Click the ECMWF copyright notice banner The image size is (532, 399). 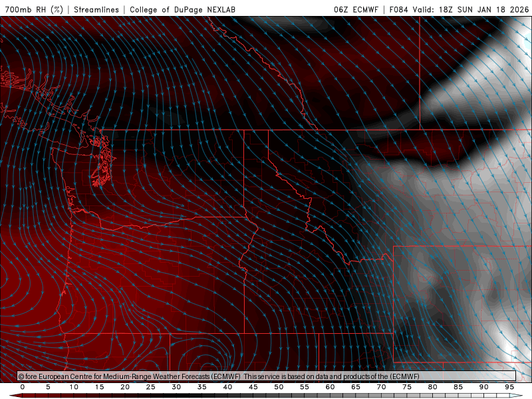point(267,376)
